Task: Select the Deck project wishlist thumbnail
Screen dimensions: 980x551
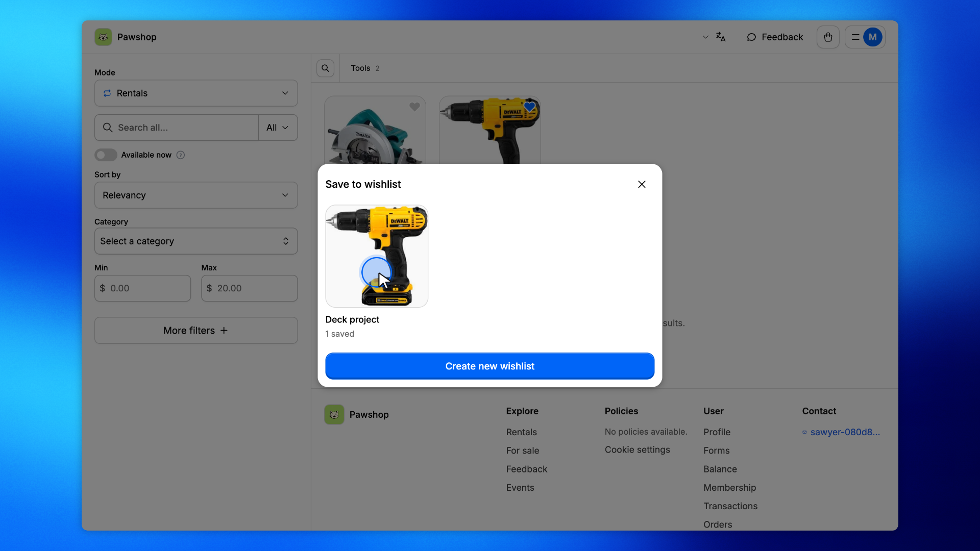Action: click(377, 256)
